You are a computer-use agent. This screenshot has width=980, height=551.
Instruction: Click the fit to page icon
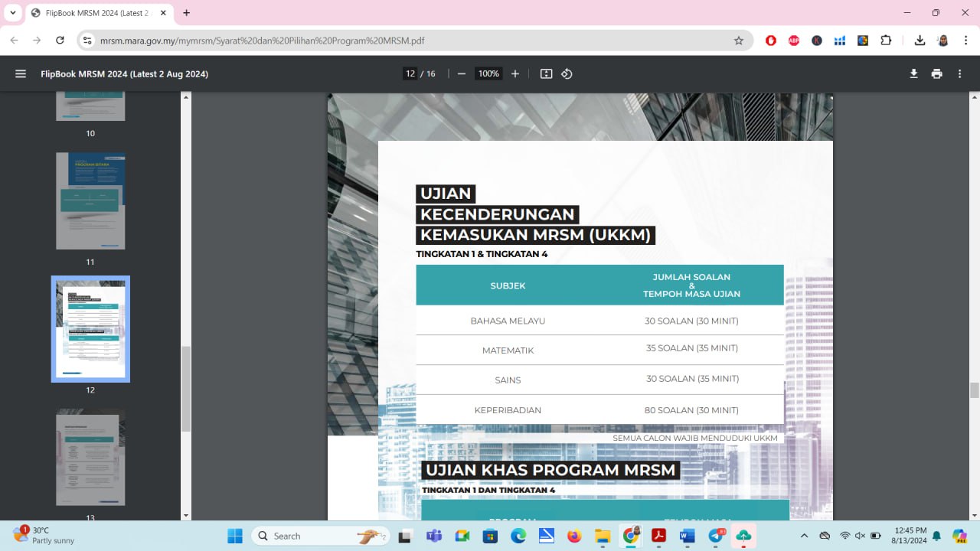pos(546,74)
